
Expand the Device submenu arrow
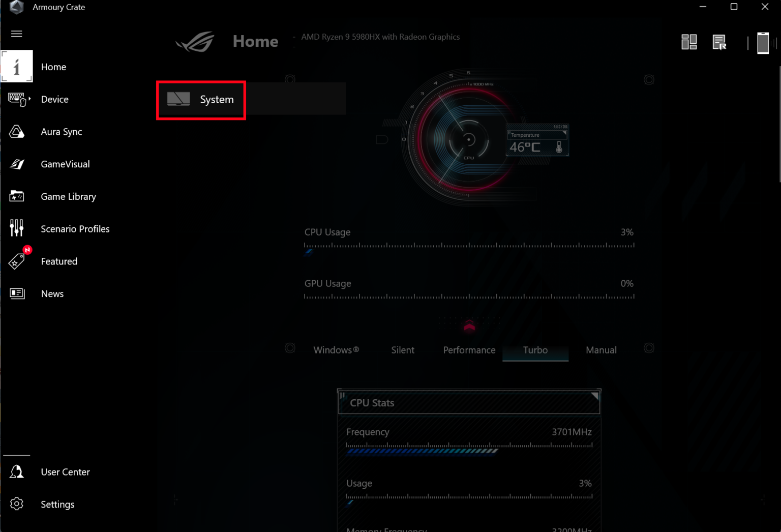[x=29, y=99]
